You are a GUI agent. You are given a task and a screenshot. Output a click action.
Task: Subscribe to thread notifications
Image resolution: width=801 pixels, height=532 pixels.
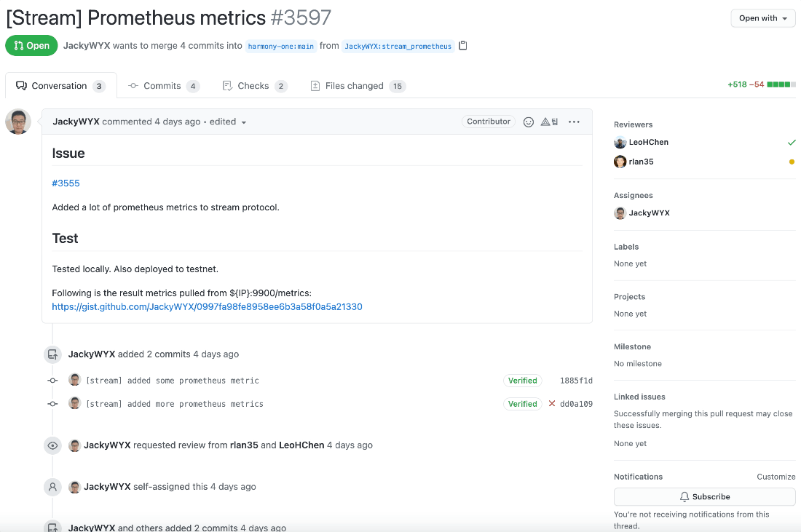(x=704, y=497)
